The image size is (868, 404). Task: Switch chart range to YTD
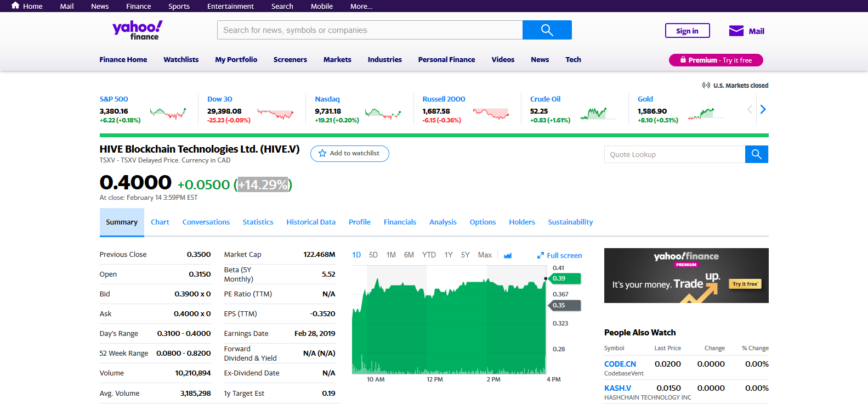[x=429, y=255]
